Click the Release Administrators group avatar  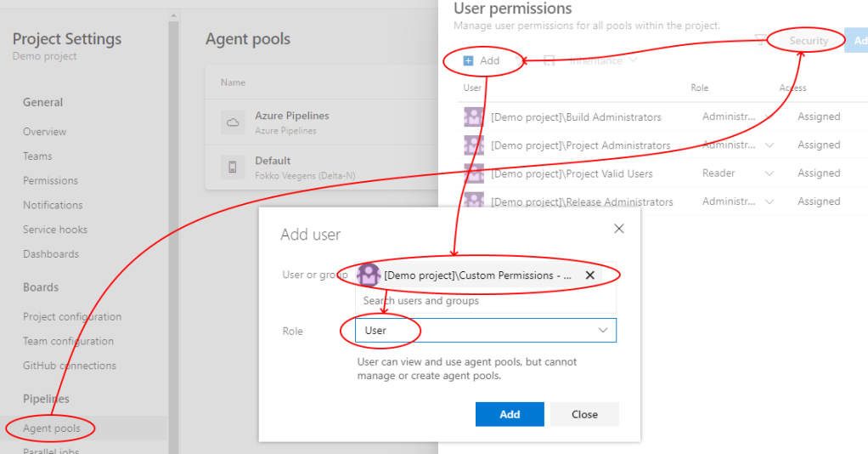[474, 200]
